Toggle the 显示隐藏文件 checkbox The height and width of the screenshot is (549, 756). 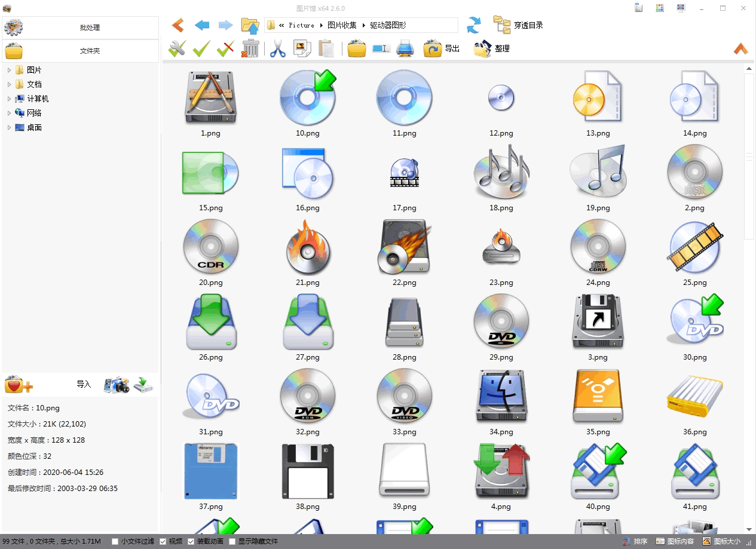232,542
